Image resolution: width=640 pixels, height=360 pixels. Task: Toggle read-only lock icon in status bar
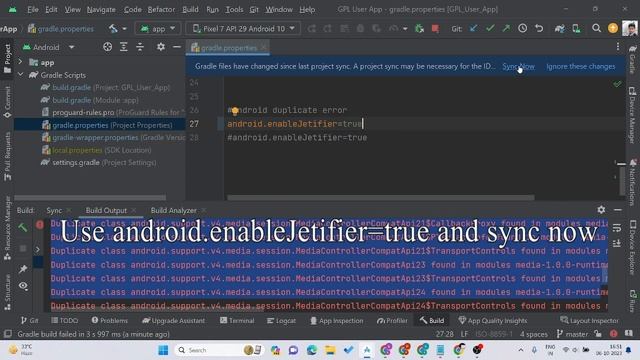tap(598, 334)
